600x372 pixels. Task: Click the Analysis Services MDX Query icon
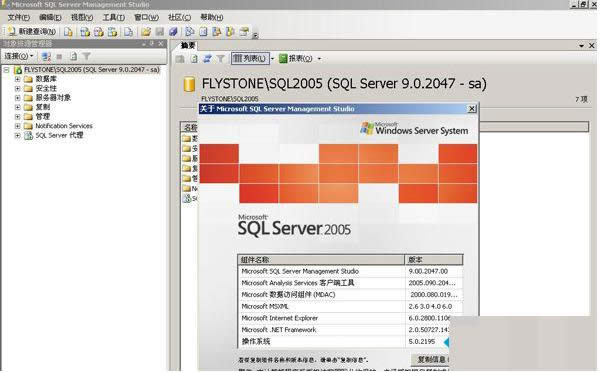85,32
